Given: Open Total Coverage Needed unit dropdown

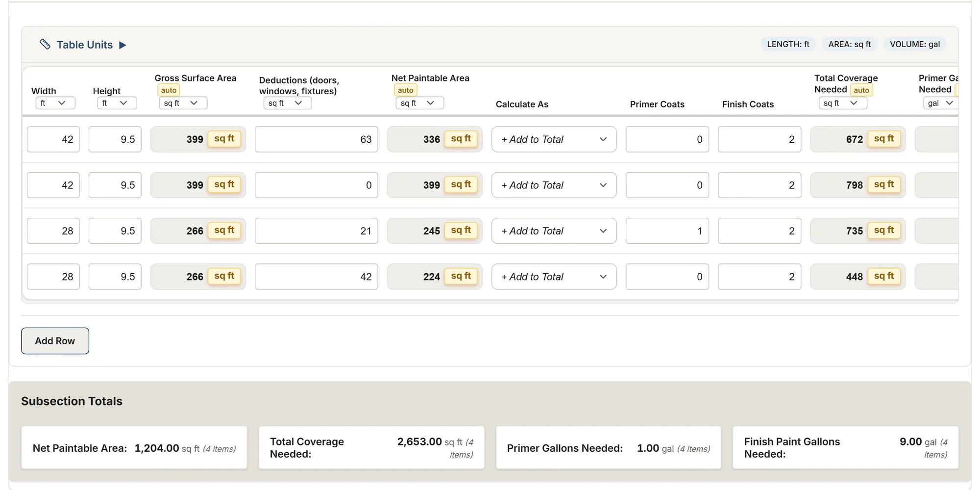Looking at the screenshot, I should coord(843,103).
